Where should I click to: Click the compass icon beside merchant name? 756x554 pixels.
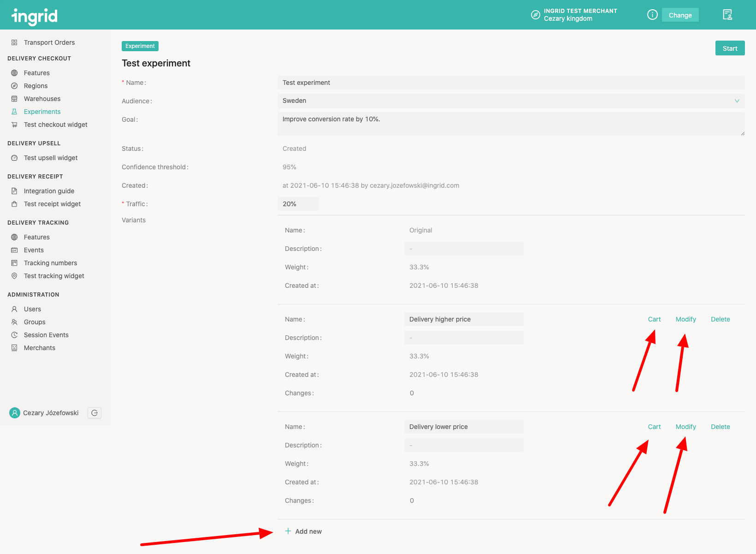click(x=535, y=15)
